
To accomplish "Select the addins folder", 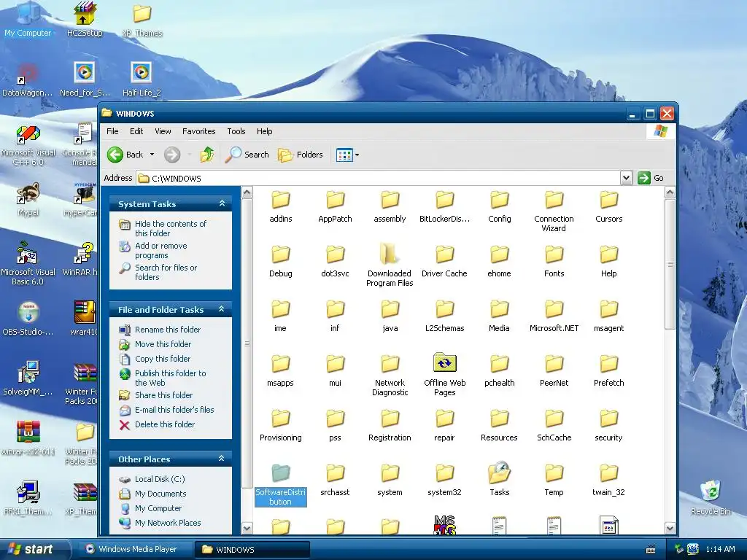I will (281, 206).
